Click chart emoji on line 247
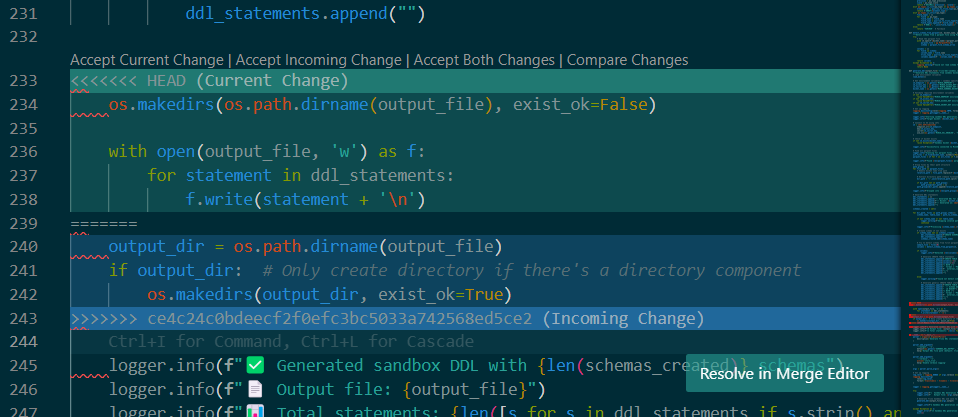This screenshot has height=417, width=958. click(255, 411)
